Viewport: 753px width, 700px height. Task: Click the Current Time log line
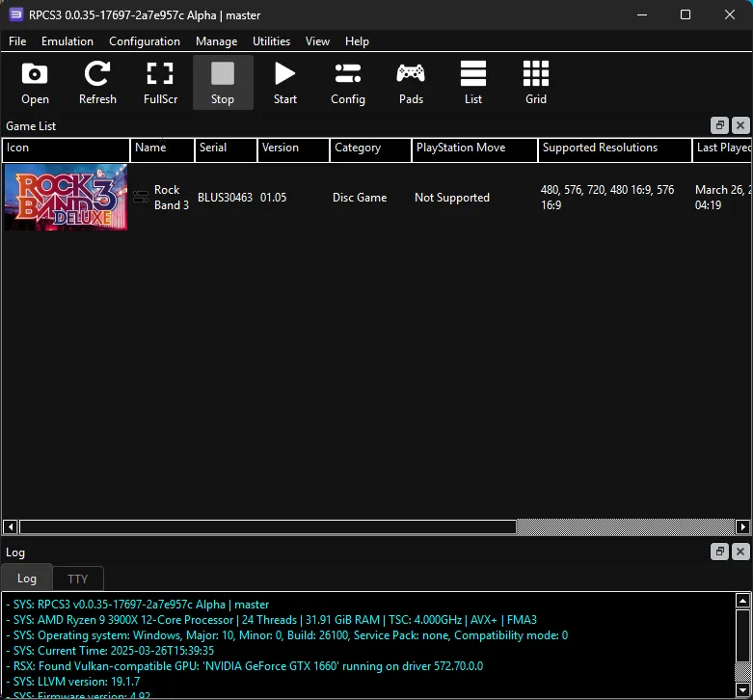[x=110, y=651]
